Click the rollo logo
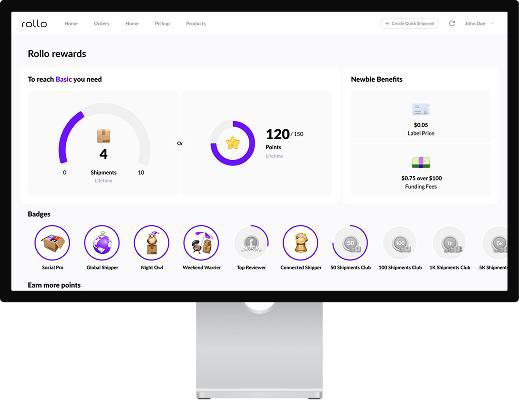This screenshot has height=400, width=519. coord(34,24)
